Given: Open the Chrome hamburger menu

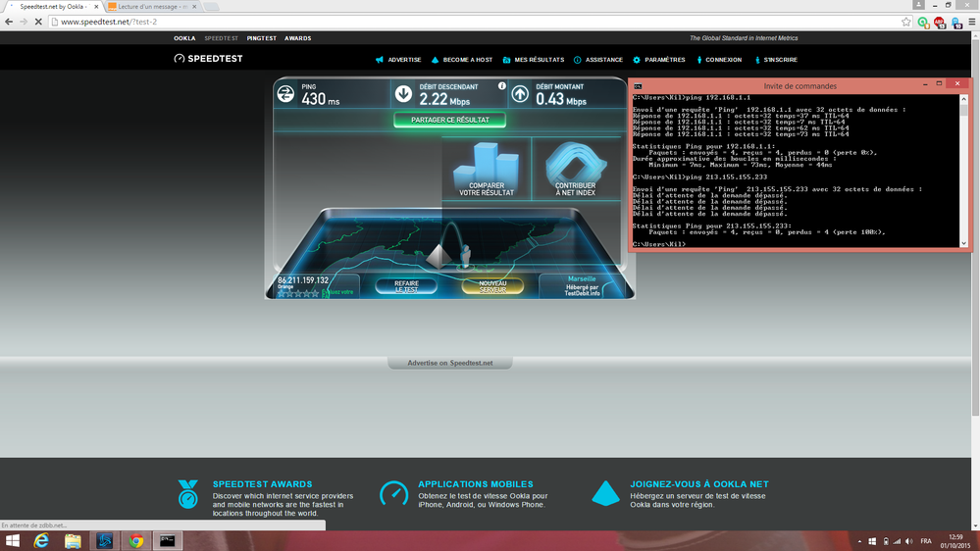Looking at the screenshot, I should 972,22.
